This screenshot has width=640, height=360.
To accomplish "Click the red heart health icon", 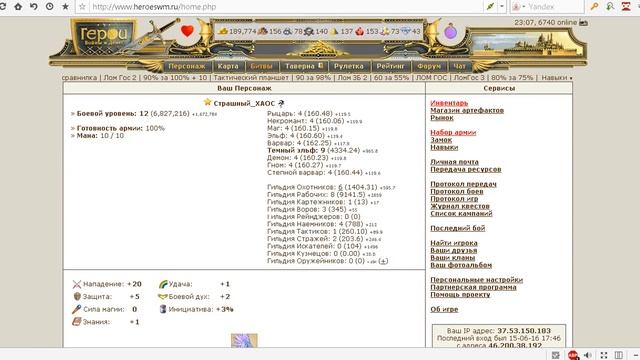I will (187, 31).
